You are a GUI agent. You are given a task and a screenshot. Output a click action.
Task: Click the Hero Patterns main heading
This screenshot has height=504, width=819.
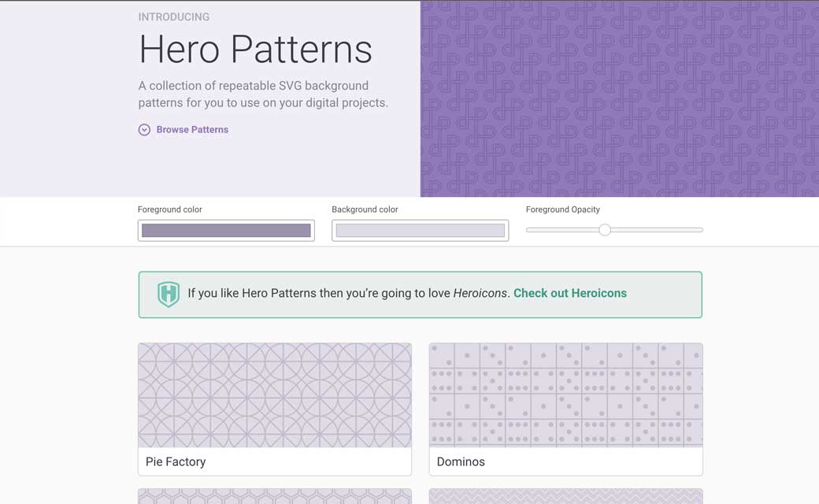[255, 49]
